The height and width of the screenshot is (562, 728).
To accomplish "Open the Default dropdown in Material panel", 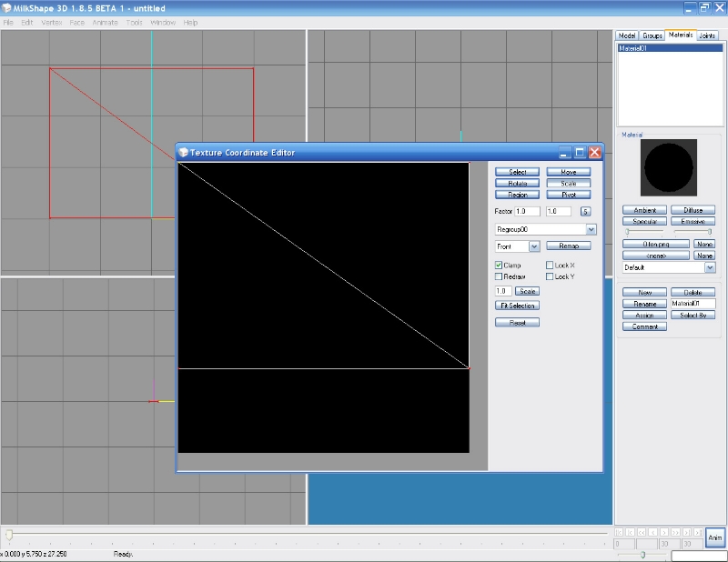I will point(710,268).
